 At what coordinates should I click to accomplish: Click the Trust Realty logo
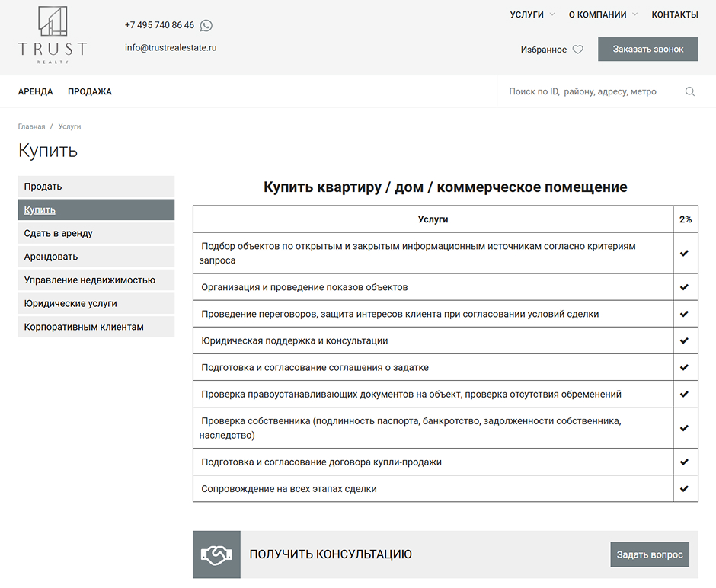(53, 35)
